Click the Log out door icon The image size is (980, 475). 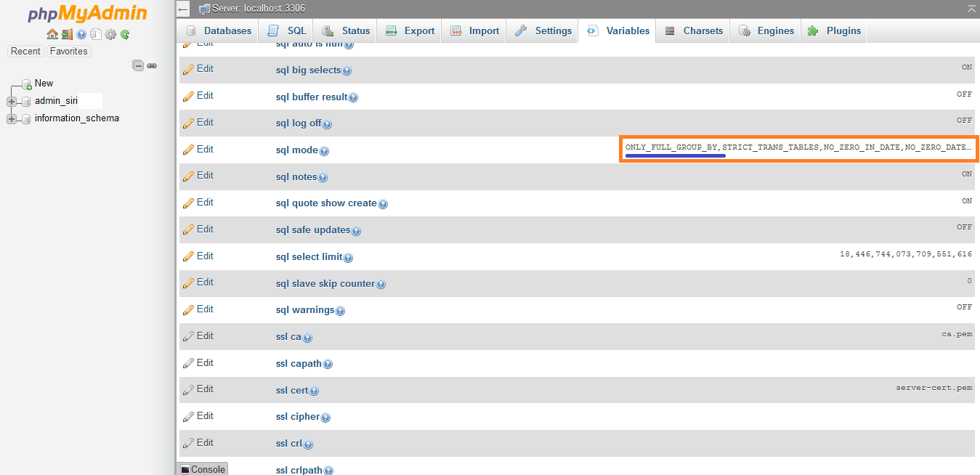[x=67, y=34]
